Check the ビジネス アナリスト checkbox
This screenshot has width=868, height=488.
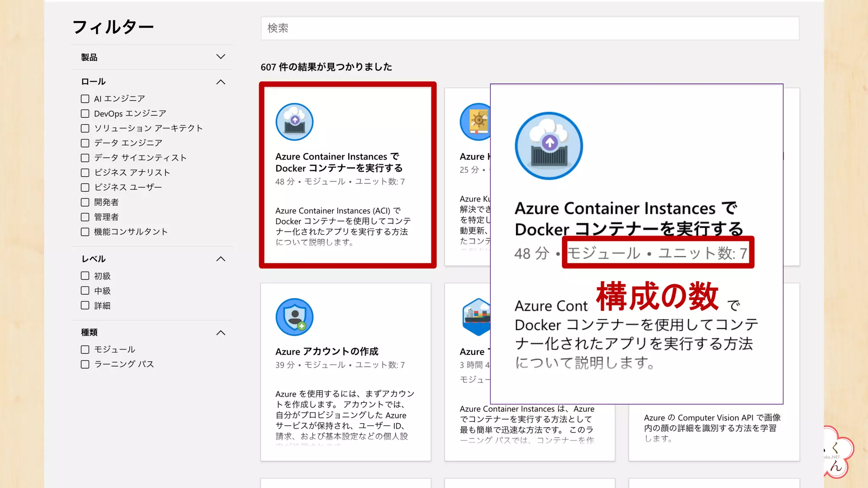point(85,173)
